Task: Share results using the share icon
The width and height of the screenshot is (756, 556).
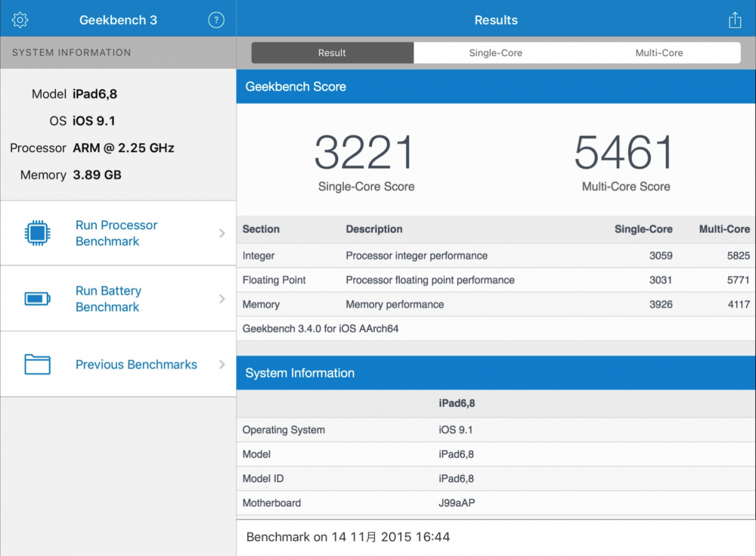Action: point(734,20)
